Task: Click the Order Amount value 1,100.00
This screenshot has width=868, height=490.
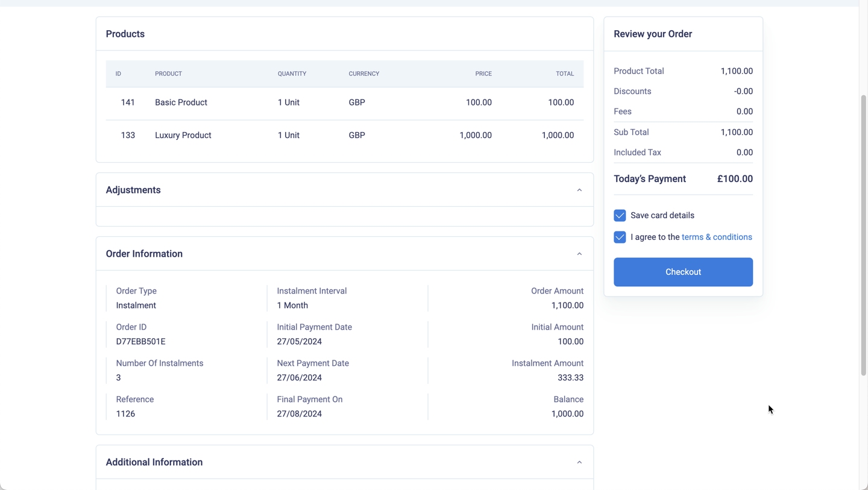Action: [x=567, y=305]
